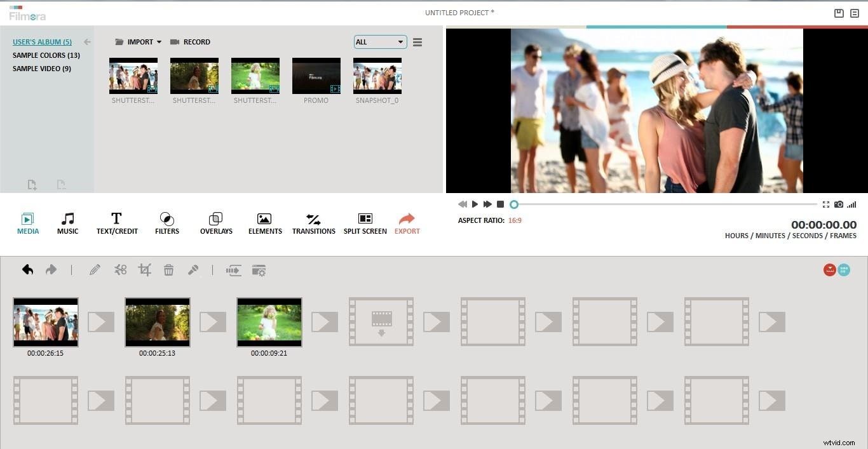
Task: Switch to the SAMPLE COLORS album
Action: tap(46, 55)
